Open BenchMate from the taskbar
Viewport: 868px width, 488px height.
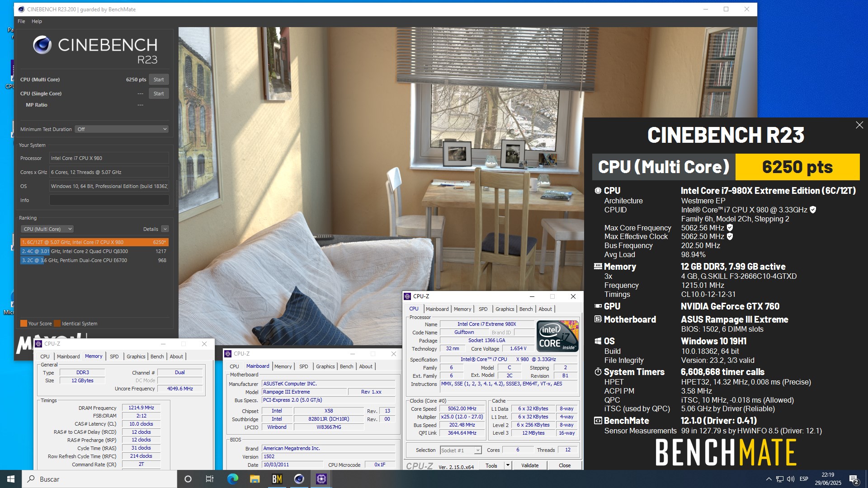tap(277, 479)
